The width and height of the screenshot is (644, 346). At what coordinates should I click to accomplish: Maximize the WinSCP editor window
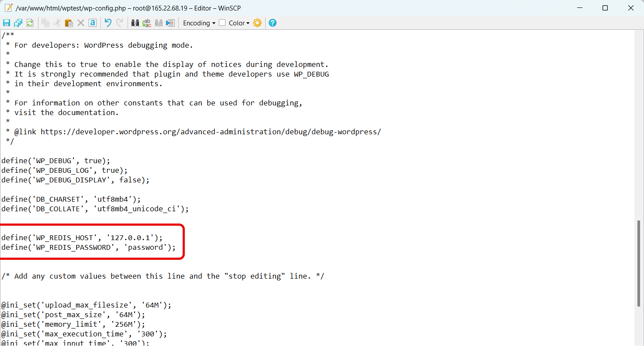(605, 8)
